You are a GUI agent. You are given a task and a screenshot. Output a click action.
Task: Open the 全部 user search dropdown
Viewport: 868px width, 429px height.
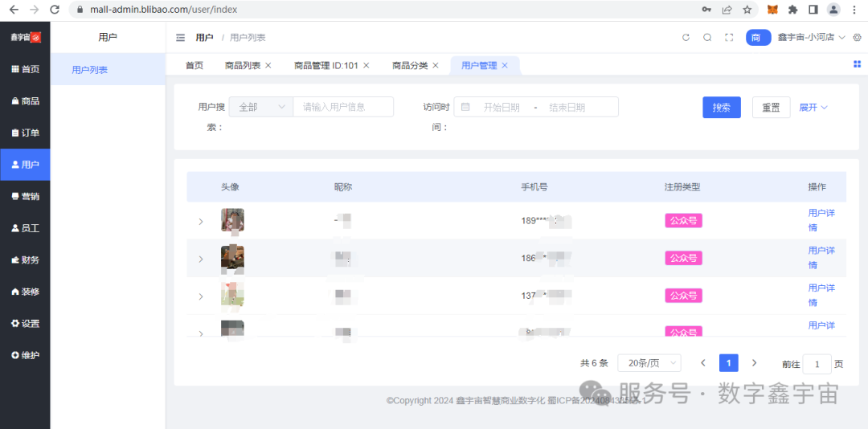[x=260, y=107]
